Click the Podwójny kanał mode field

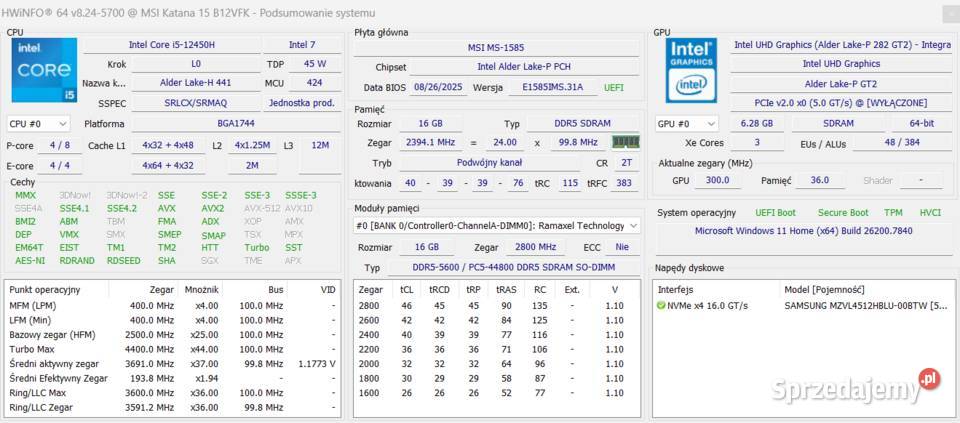tap(490, 163)
